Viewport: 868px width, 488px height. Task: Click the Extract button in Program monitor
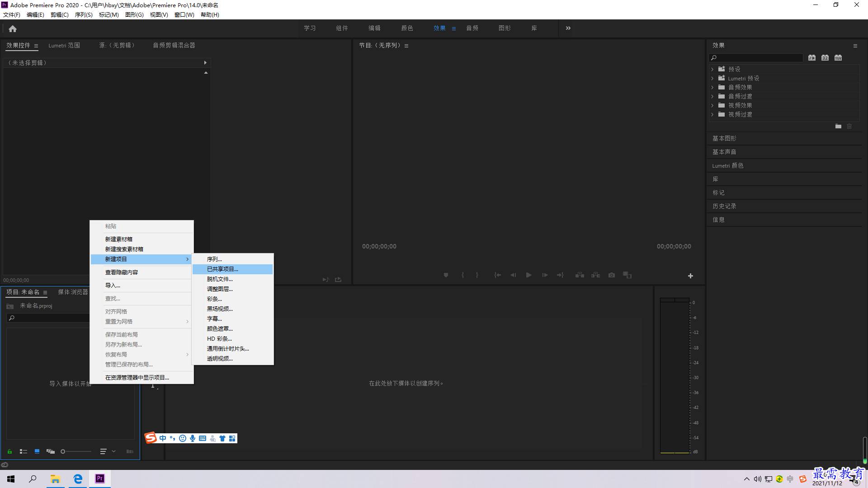(596, 275)
